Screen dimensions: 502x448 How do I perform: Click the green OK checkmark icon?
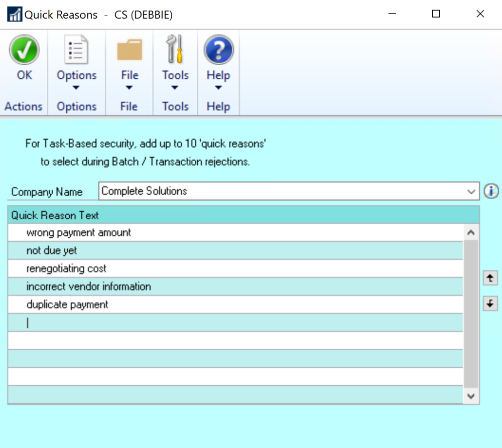pyautogui.click(x=24, y=50)
